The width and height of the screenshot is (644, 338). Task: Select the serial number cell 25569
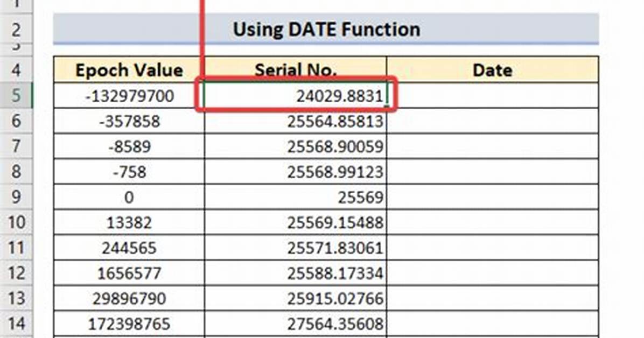pyautogui.click(x=295, y=197)
